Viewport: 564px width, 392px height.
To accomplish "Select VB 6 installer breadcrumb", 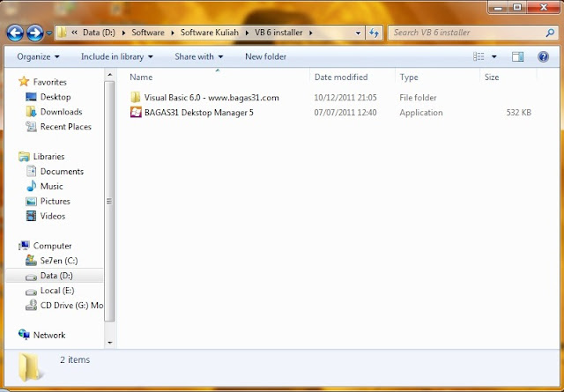I will [278, 33].
